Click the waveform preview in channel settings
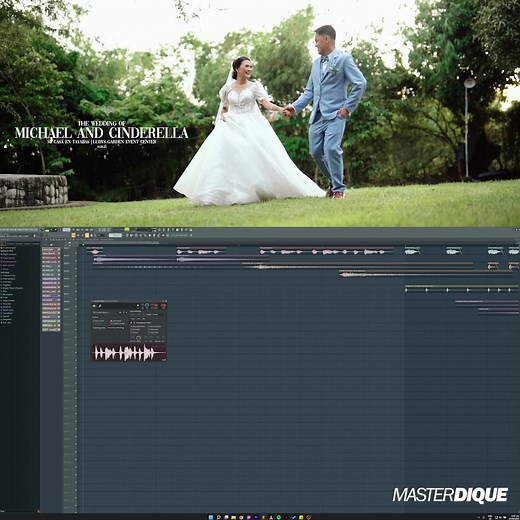 coord(129,353)
